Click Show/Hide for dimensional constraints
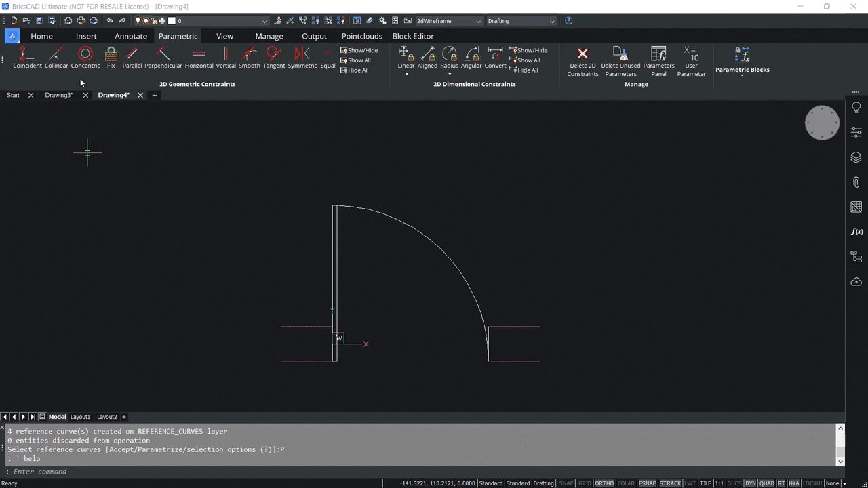868x488 pixels. point(529,50)
